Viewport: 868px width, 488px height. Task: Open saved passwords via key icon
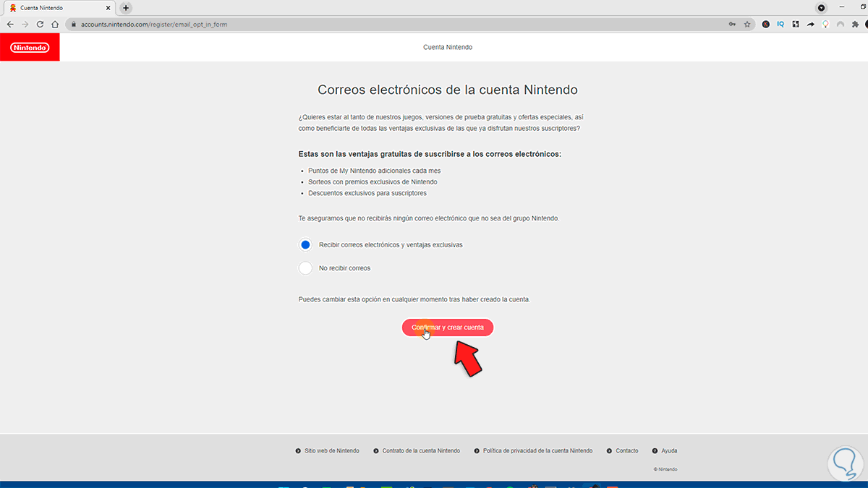pos(733,24)
